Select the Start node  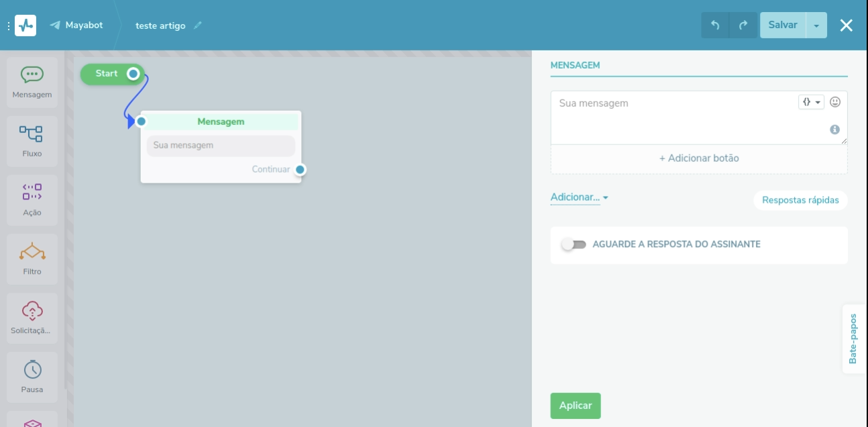[x=112, y=73]
